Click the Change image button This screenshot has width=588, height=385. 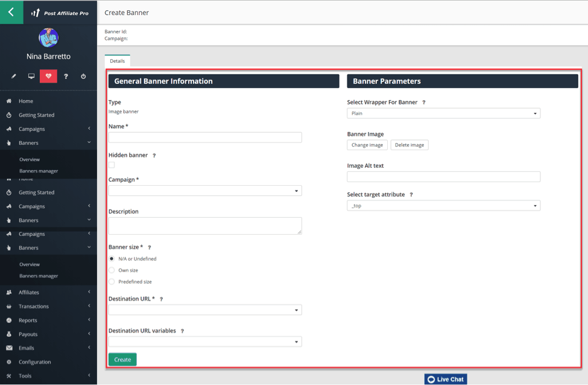pyautogui.click(x=367, y=145)
